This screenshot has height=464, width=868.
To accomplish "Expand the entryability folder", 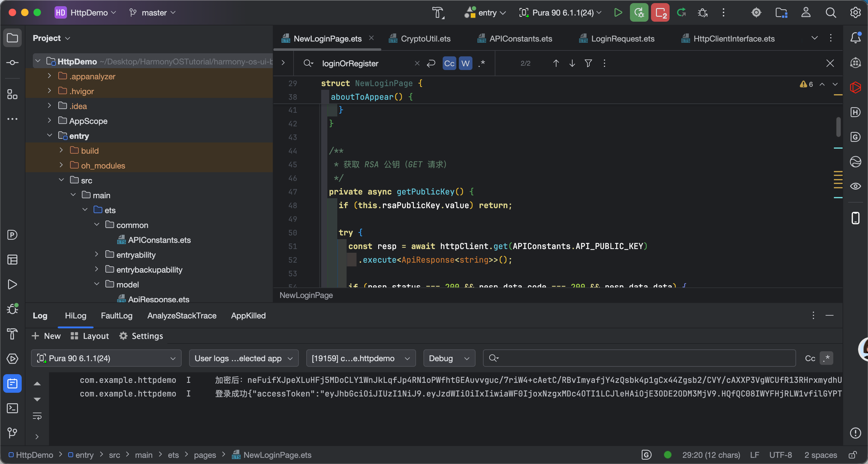I will pyautogui.click(x=96, y=255).
